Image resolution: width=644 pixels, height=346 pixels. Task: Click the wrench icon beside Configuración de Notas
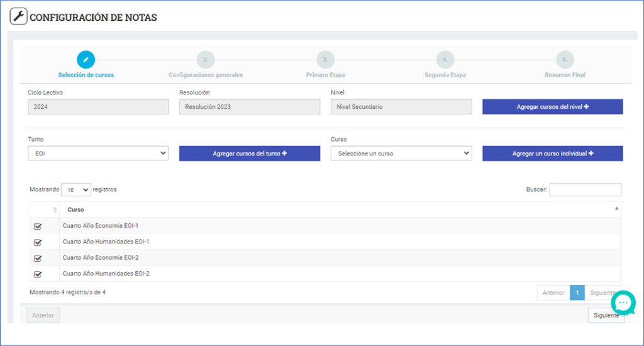(x=18, y=17)
